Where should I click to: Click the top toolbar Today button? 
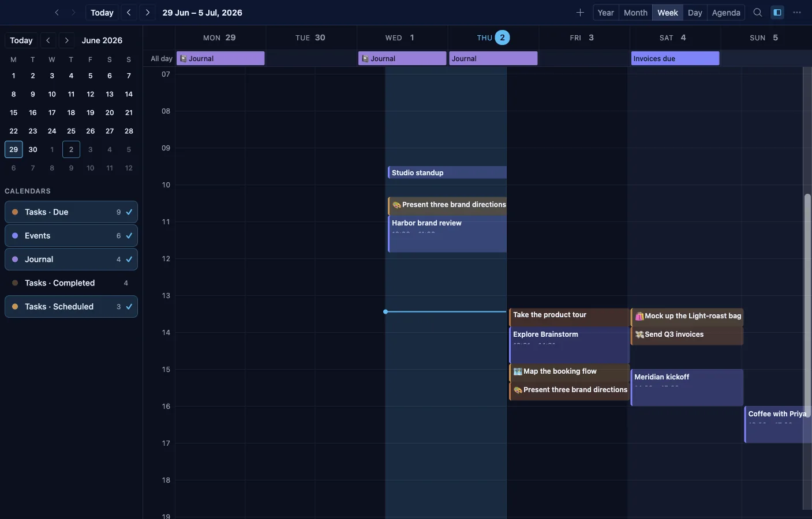tap(102, 13)
